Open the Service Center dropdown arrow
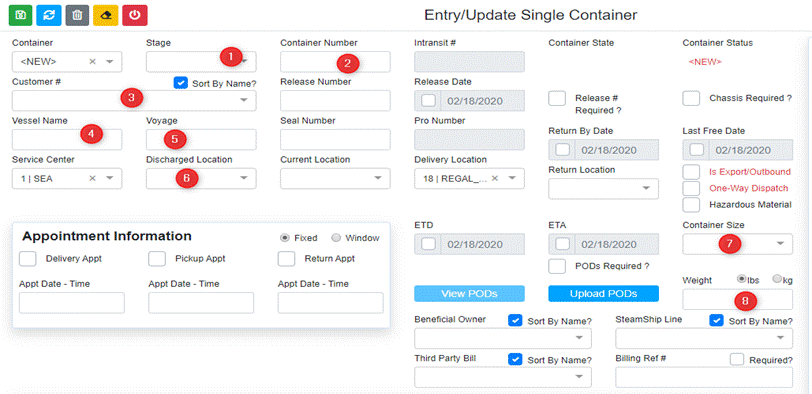Screen dimensions: 812x394 pos(110,178)
